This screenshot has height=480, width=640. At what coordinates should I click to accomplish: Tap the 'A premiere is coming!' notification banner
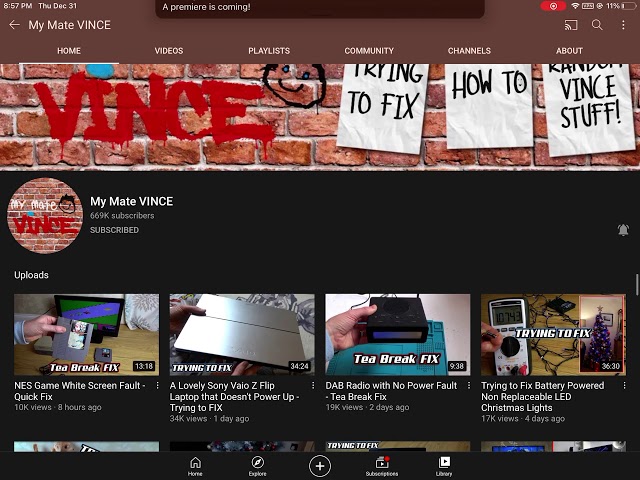pyautogui.click(x=320, y=8)
